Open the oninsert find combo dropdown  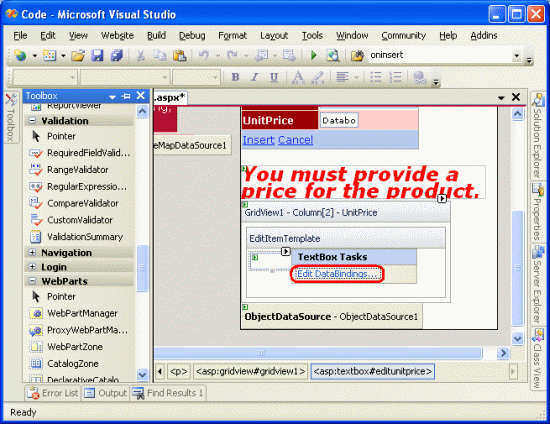coord(516,55)
